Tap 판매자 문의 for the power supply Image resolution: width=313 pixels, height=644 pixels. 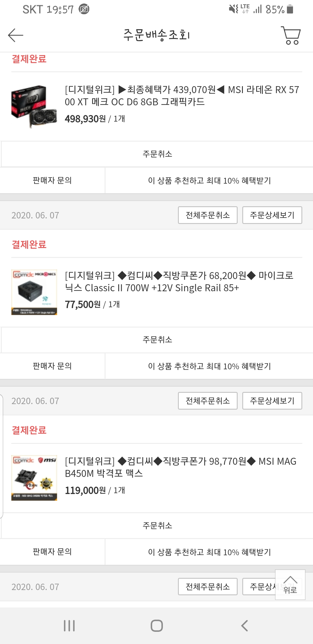click(x=52, y=366)
